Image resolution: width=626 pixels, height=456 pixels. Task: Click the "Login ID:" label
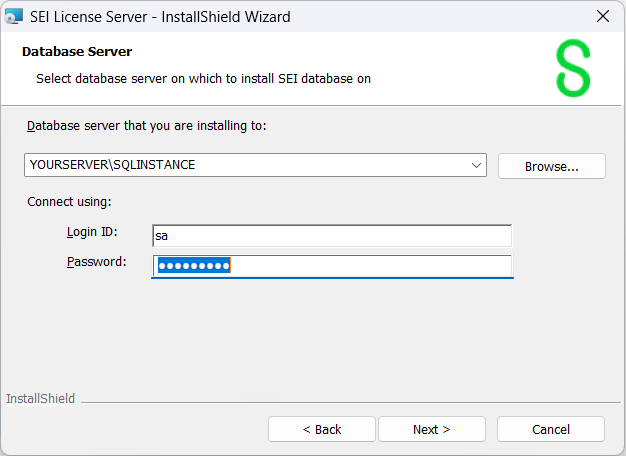click(x=92, y=232)
